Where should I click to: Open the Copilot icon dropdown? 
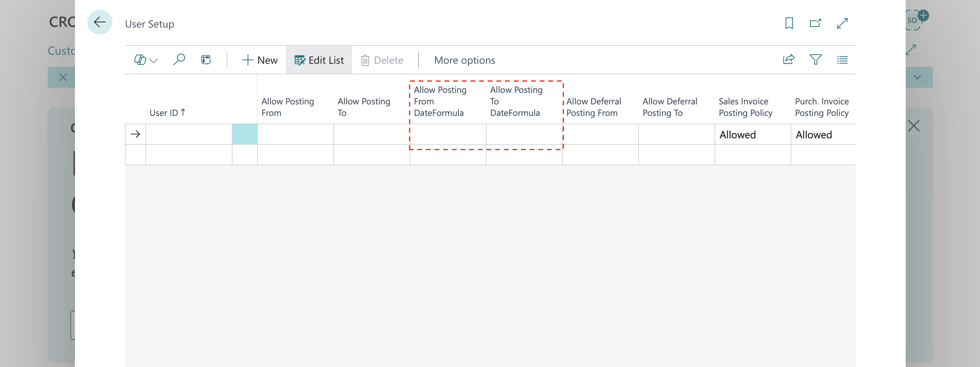coord(146,60)
